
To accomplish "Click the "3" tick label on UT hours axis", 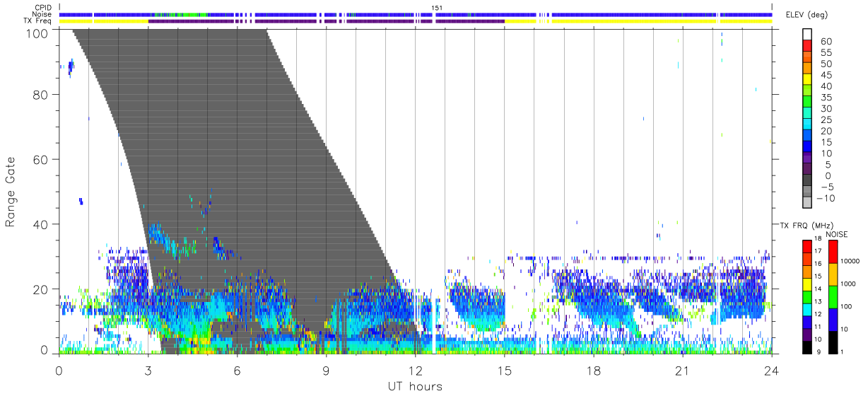I will (x=148, y=370).
